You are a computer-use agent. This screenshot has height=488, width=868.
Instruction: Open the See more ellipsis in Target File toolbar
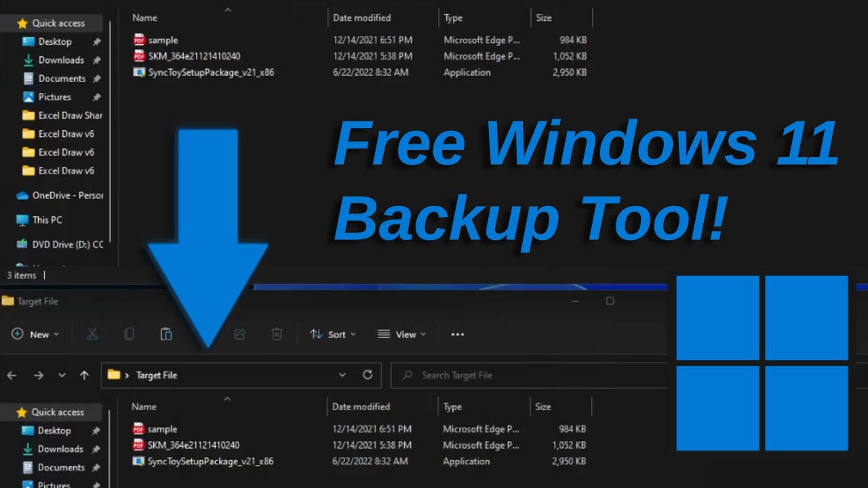coord(458,334)
